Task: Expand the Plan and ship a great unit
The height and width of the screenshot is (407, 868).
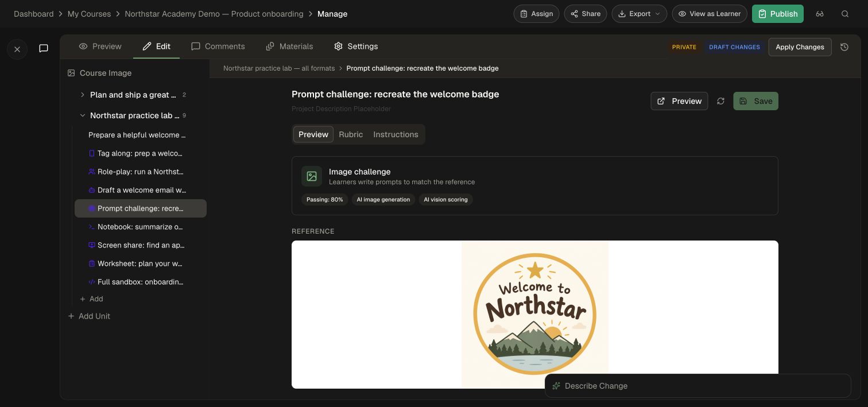Action: click(x=83, y=95)
